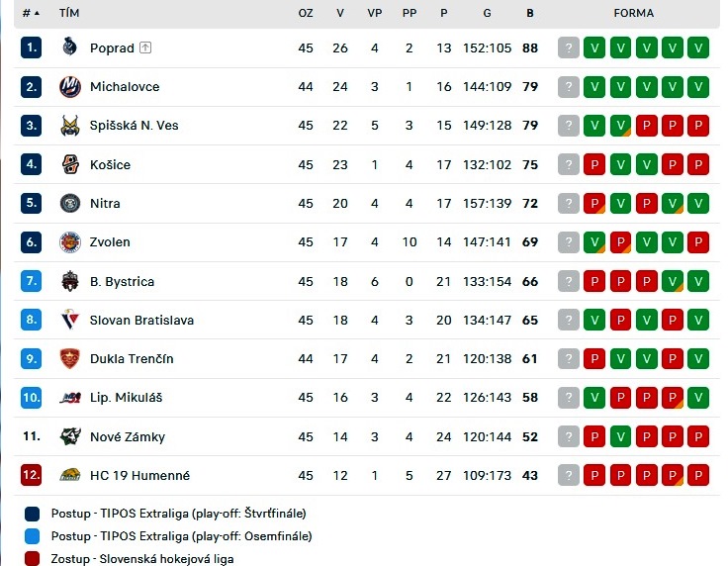
Task: Open the Nové Zámky bull logo
Action: click(x=69, y=436)
